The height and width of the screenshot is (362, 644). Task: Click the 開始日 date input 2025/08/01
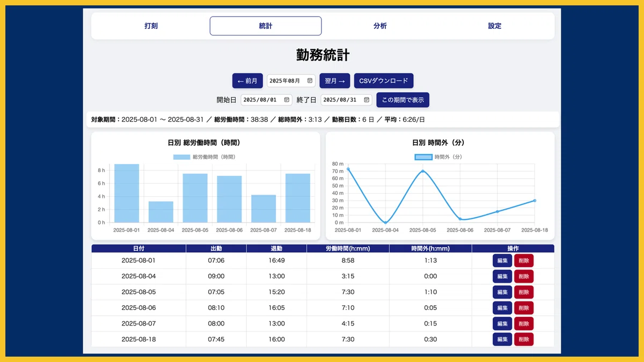(267, 100)
